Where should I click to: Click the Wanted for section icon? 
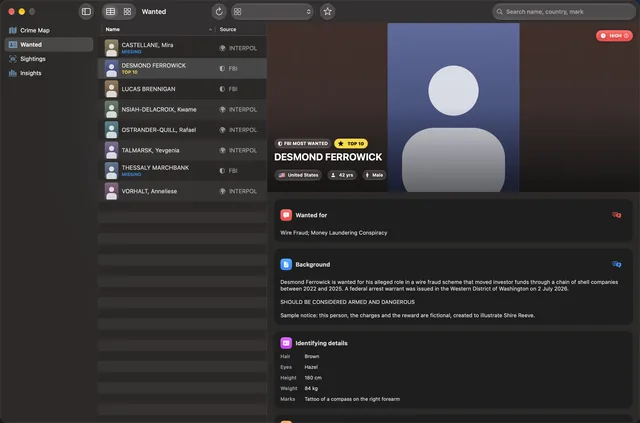(286, 215)
